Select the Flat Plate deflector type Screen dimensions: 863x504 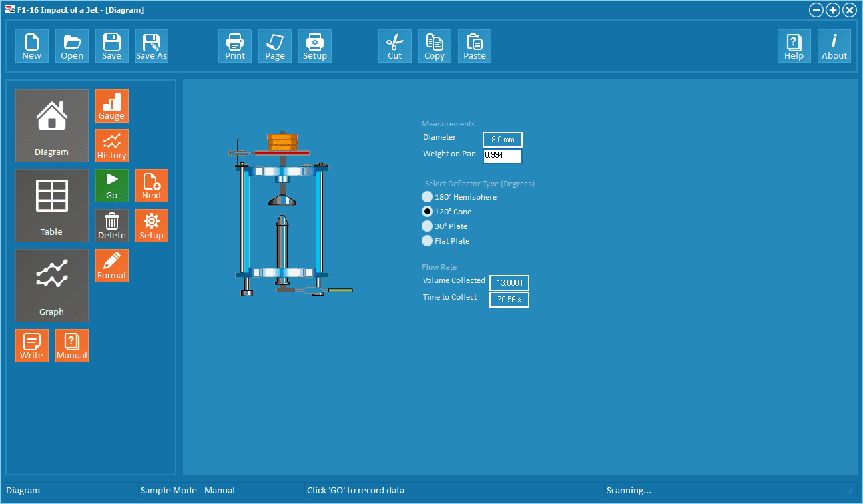tap(428, 241)
